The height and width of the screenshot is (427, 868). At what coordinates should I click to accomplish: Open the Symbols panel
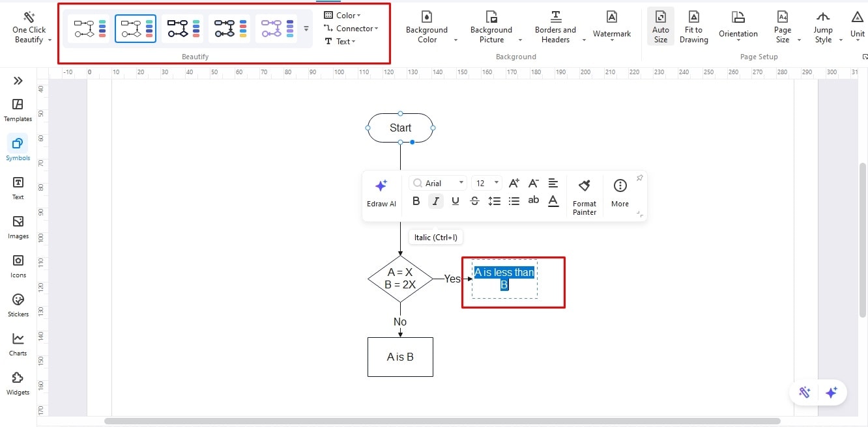click(18, 148)
